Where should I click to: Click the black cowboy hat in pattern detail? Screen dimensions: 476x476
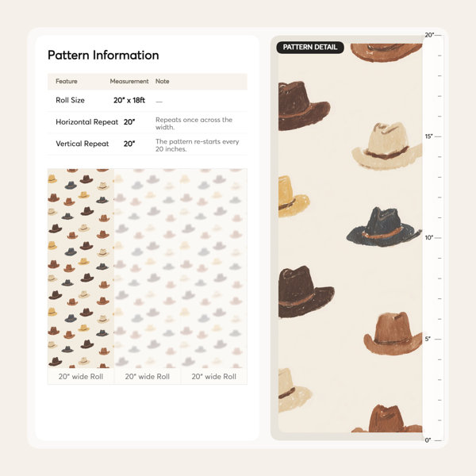pyautogui.click(x=384, y=227)
